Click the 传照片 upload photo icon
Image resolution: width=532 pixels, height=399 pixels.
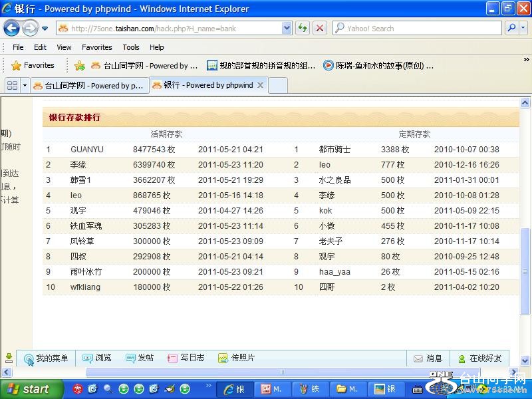click(x=223, y=358)
